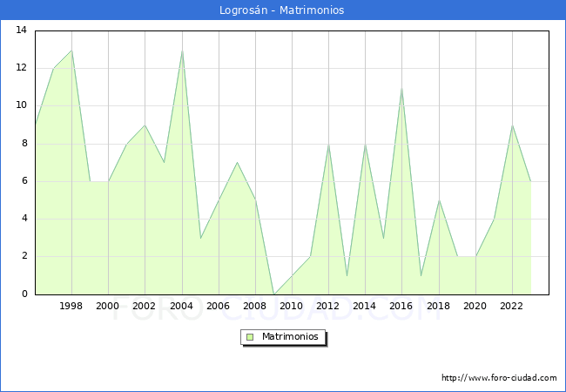This screenshot has width=566, height=392.
Task: Select the 2020 x-axis year label
Action: pos(475,306)
